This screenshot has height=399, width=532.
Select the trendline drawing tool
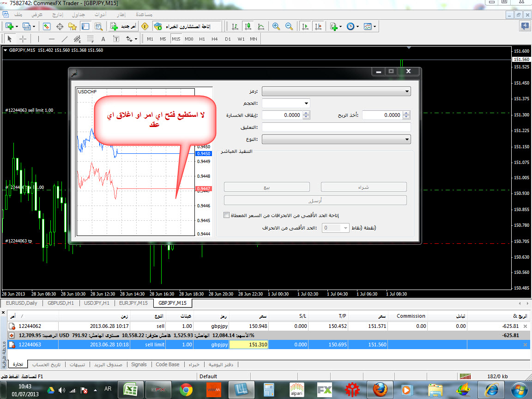click(65, 39)
